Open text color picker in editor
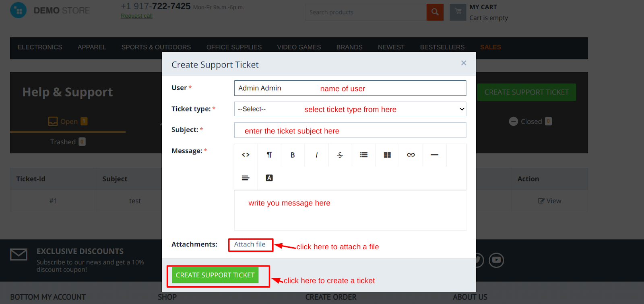The height and width of the screenshot is (304, 644). click(269, 178)
